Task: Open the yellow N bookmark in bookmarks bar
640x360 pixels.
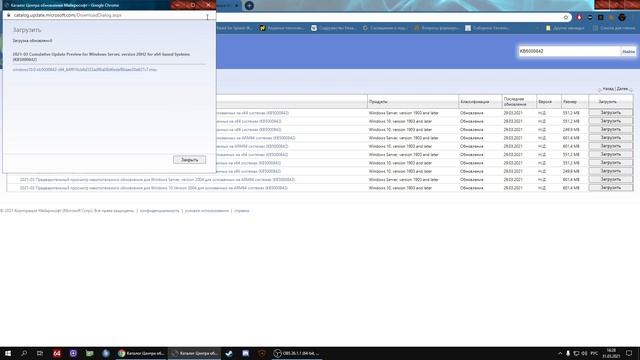Action: click(262, 28)
